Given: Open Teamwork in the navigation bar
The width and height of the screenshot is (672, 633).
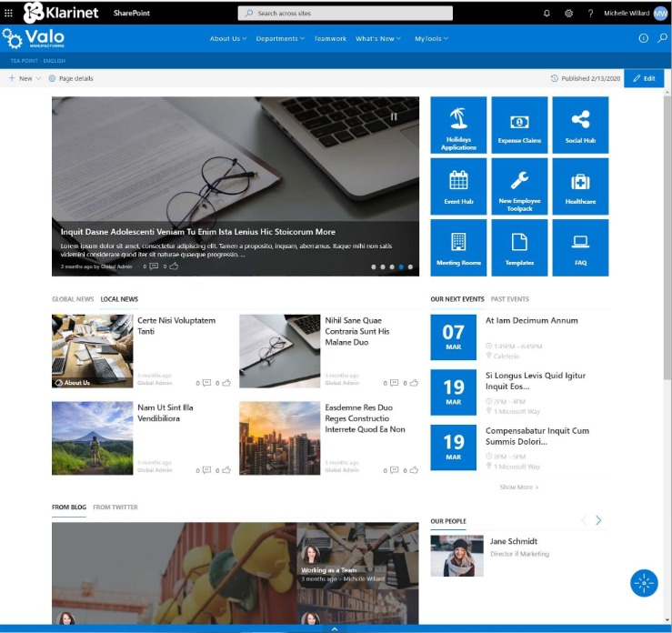Looking at the screenshot, I should coord(330,39).
